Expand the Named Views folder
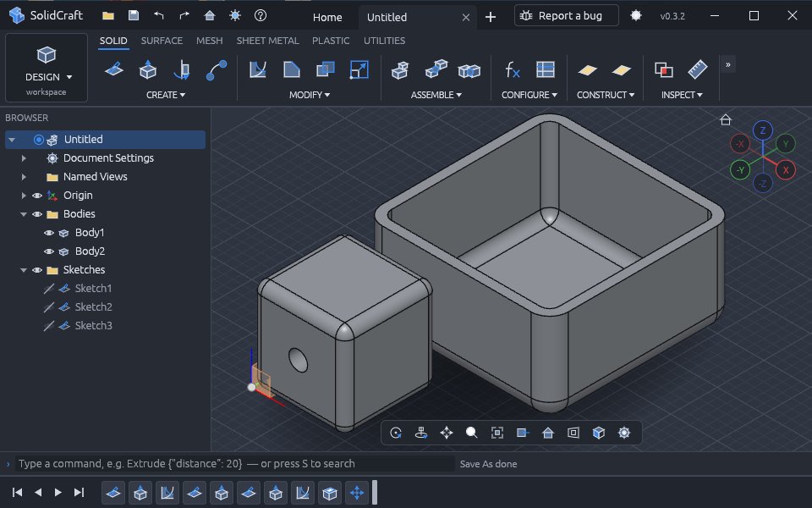Image resolution: width=812 pixels, height=508 pixels. [24, 177]
